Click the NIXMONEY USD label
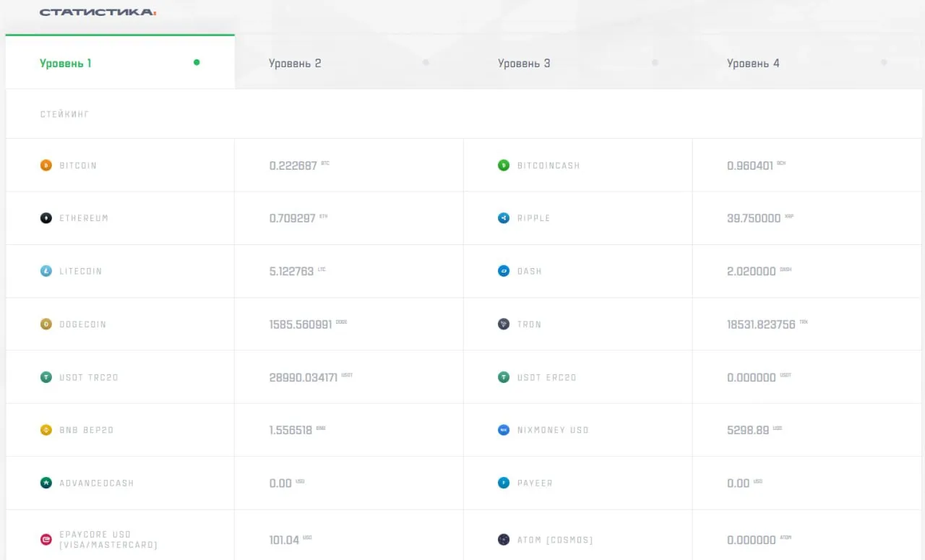 pos(553,430)
